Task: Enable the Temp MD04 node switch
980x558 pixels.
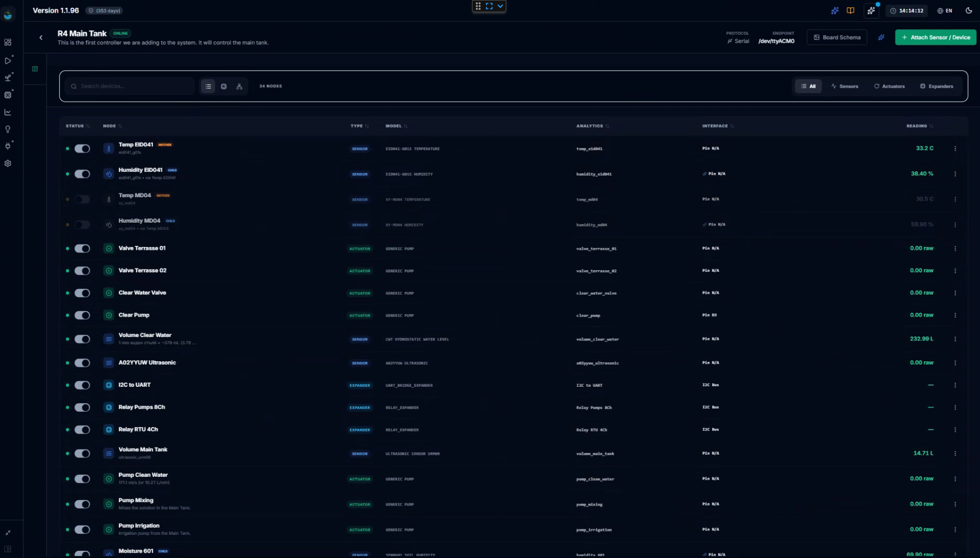Action: tap(82, 199)
